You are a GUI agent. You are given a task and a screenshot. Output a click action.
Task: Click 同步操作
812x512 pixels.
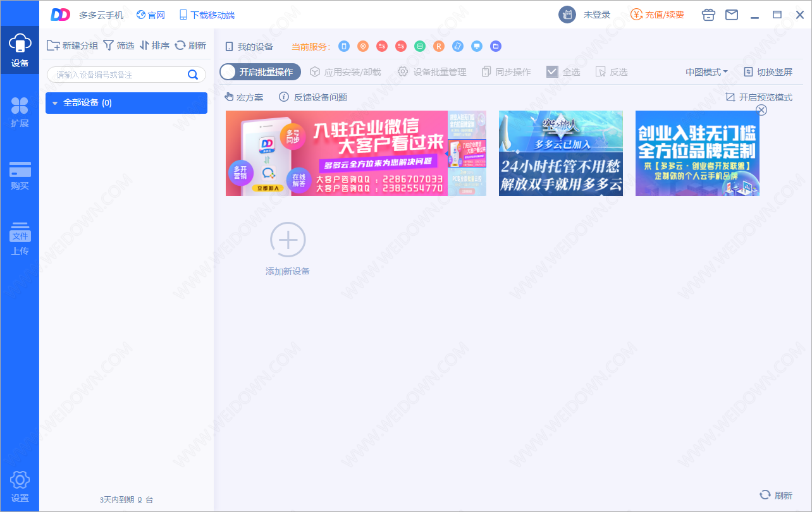507,72
